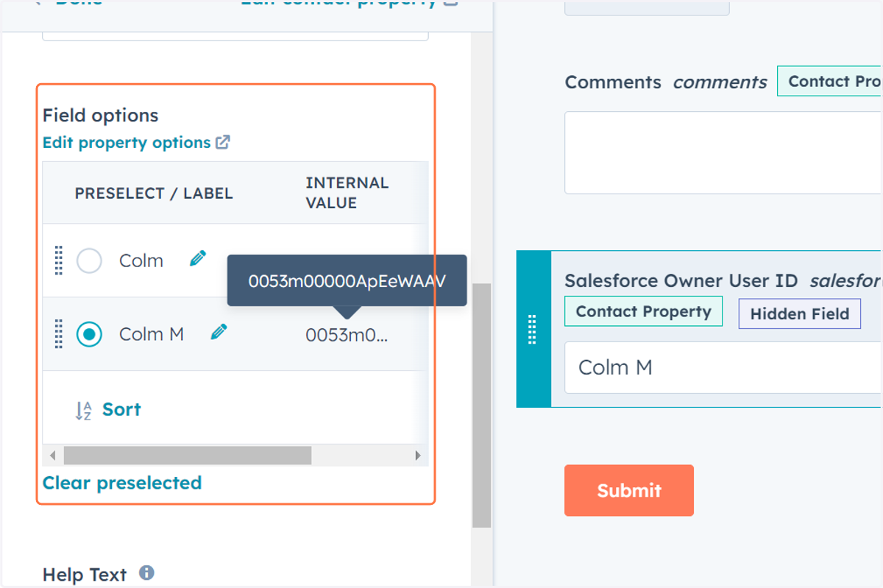The width and height of the screenshot is (883, 588).
Task: Click the Salesforce Owner field showing Colm M
Action: click(x=723, y=367)
